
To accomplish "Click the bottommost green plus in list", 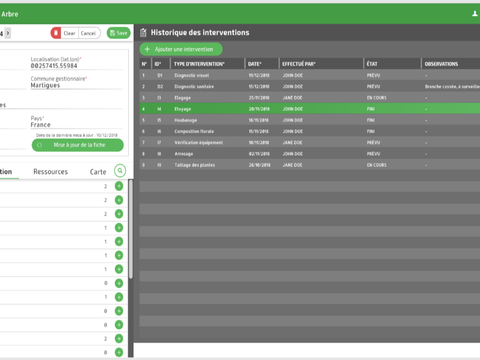I will click(119, 352).
